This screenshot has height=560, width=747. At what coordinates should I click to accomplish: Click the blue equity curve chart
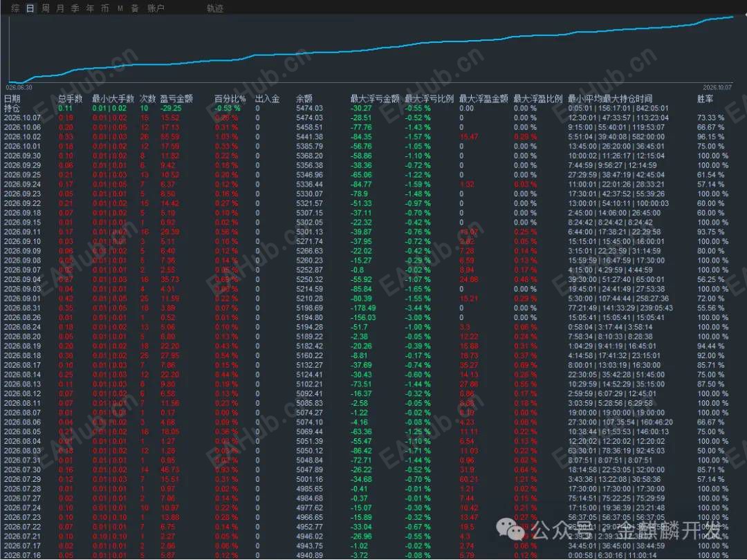pos(371,50)
